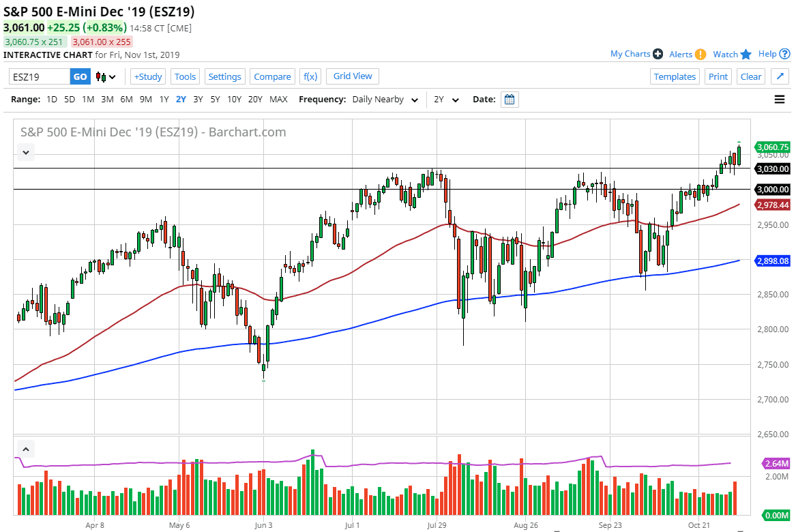
Task: Expand the chart legend chevron below the title
Action: coord(25,151)
